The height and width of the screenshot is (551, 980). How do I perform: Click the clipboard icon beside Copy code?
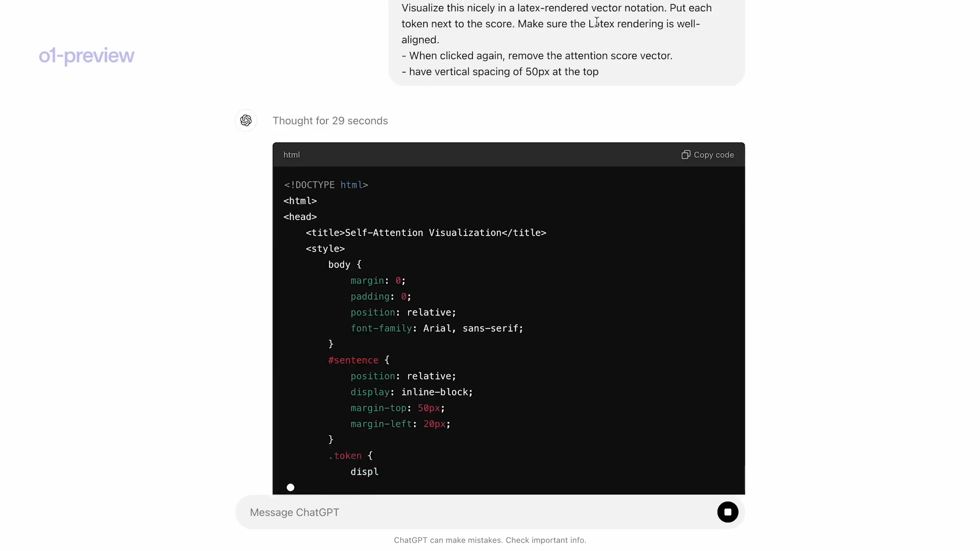[685, 155]
